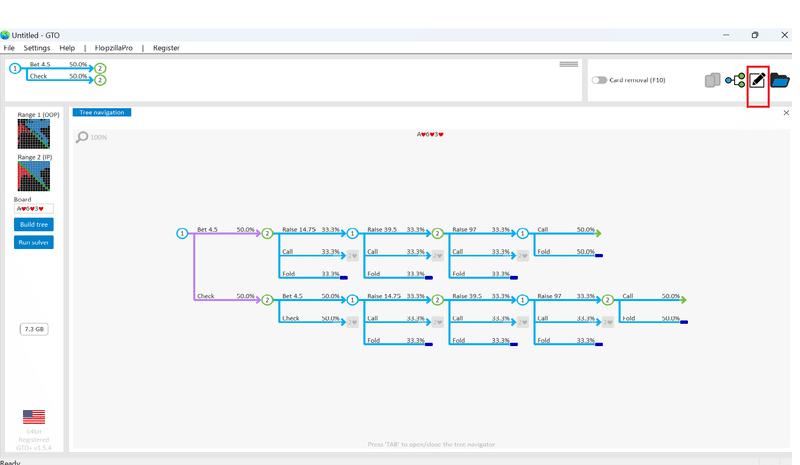Screen dimensions: 800x465
Task: Select the Bet 4.5 row in the top action strip
Action: point(59,66)
